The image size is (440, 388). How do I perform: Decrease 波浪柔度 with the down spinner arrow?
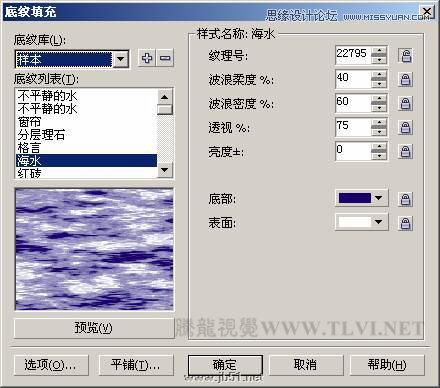point(379,84)
